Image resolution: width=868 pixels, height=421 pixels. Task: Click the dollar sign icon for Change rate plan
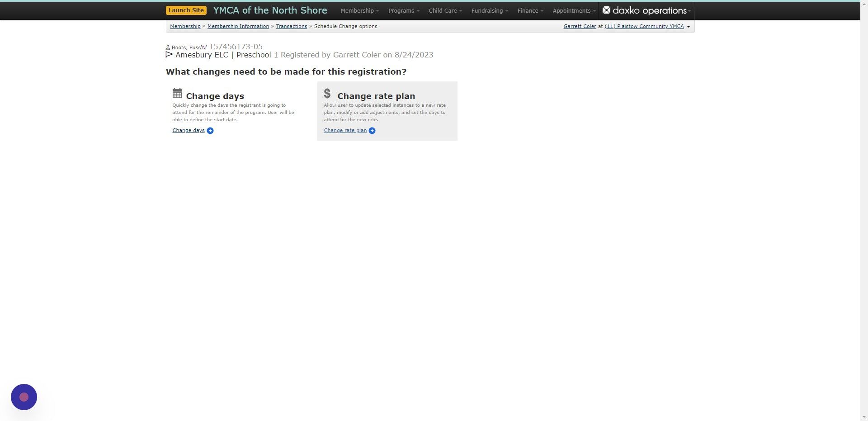(x=328, y=94)
